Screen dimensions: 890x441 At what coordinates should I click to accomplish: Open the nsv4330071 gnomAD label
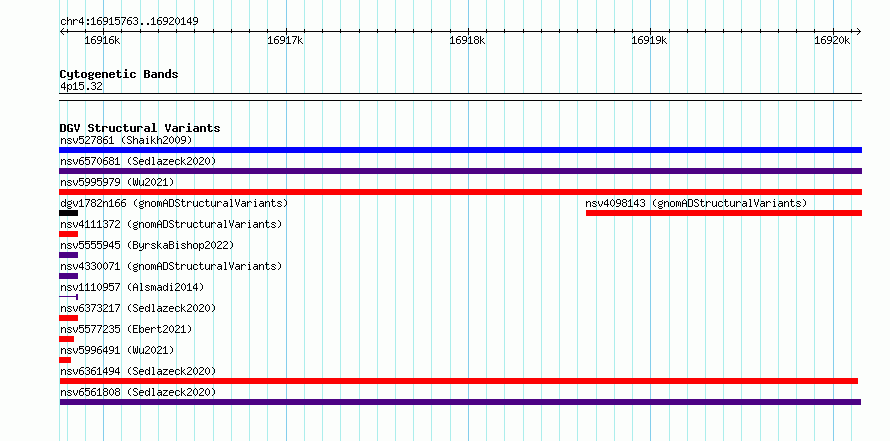click(x=171, y=266)
